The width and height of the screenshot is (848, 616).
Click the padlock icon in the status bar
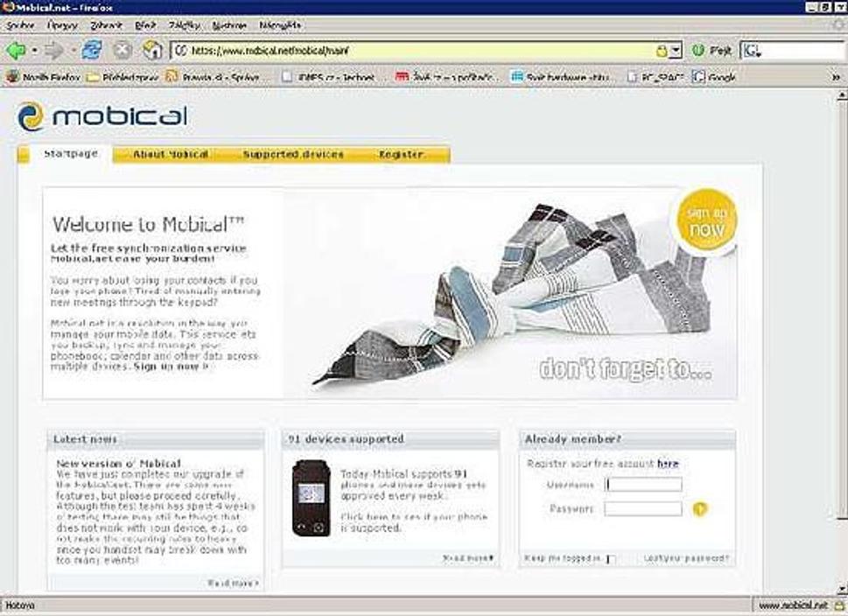(x=838, y=605)
